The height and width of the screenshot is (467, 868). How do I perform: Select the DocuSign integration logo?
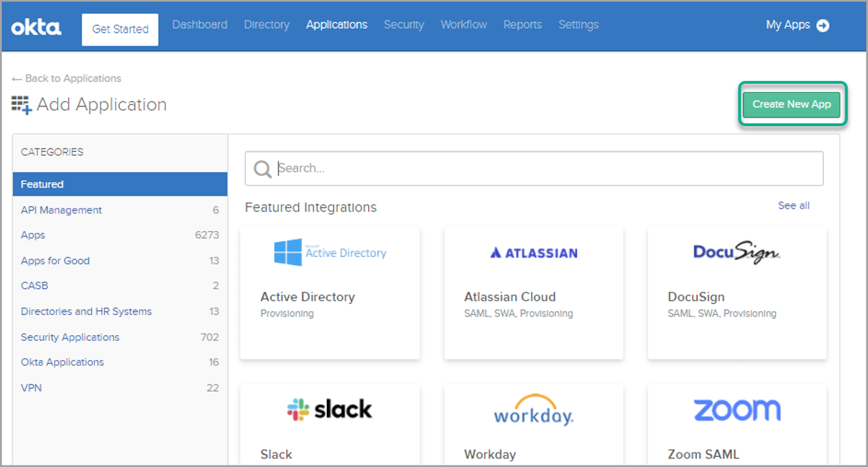[736, 252]
